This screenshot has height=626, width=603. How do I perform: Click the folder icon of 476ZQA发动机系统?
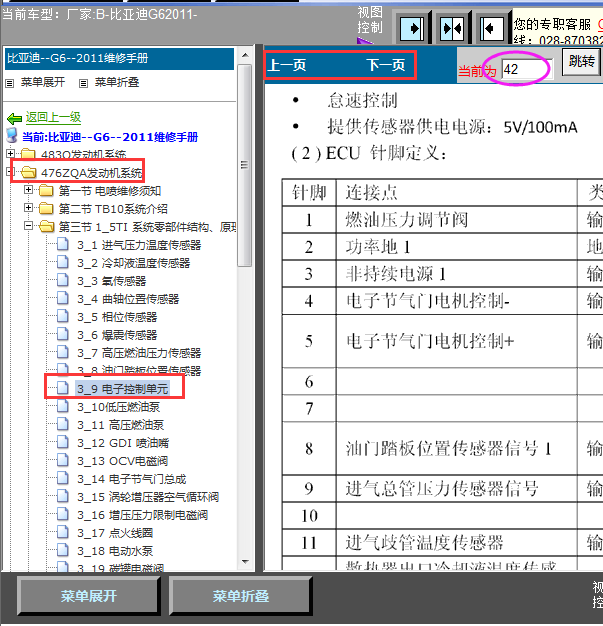pos(28,172)
